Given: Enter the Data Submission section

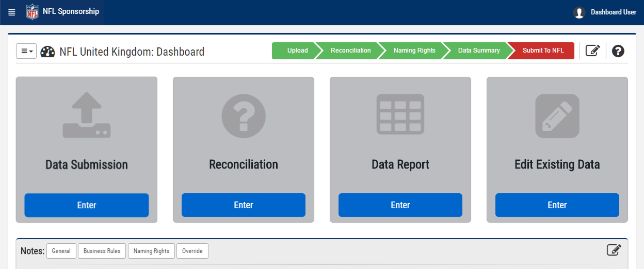Looking at the screenshot, I should [x=87, y=205].
